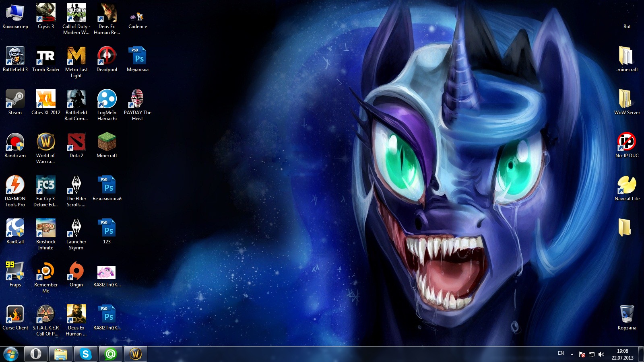Click Launcher Skyrim shortcut
The width and height of the screenshot is (644, 362).
(76, 234)
